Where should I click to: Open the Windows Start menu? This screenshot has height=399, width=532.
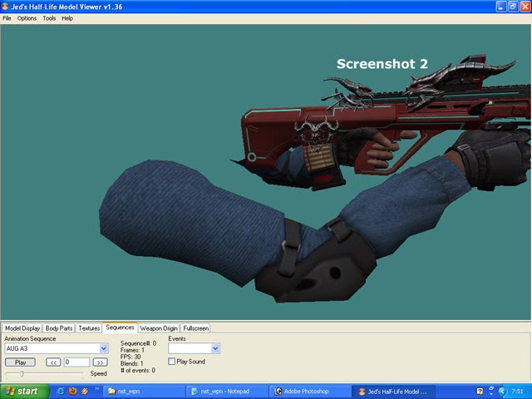[24, 392]
